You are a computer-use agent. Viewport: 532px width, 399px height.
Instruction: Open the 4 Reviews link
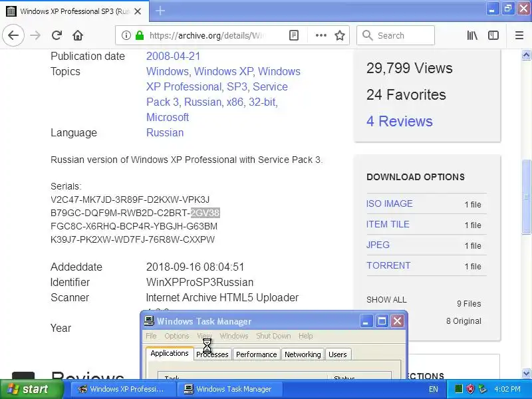point(400,121)
